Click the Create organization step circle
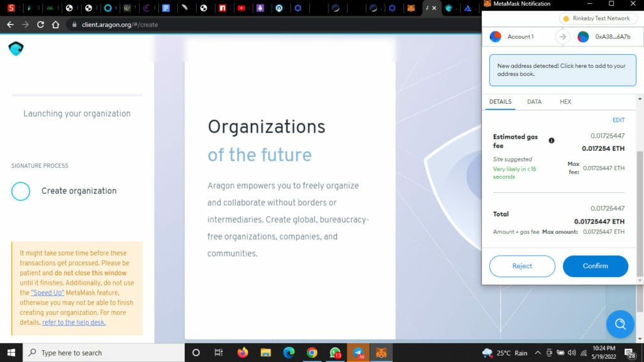This screenshot has width=644, height=362. coord(21,191)
